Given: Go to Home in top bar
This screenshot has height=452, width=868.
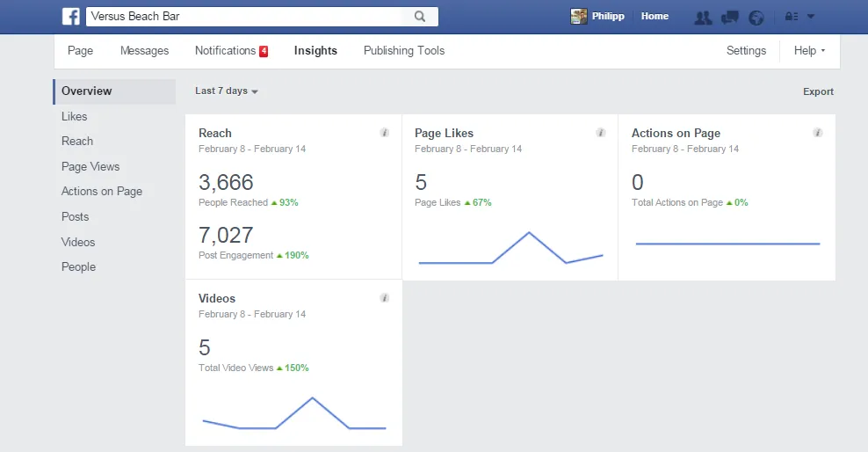Looking at the screenshot, I should tap(655, 16).
